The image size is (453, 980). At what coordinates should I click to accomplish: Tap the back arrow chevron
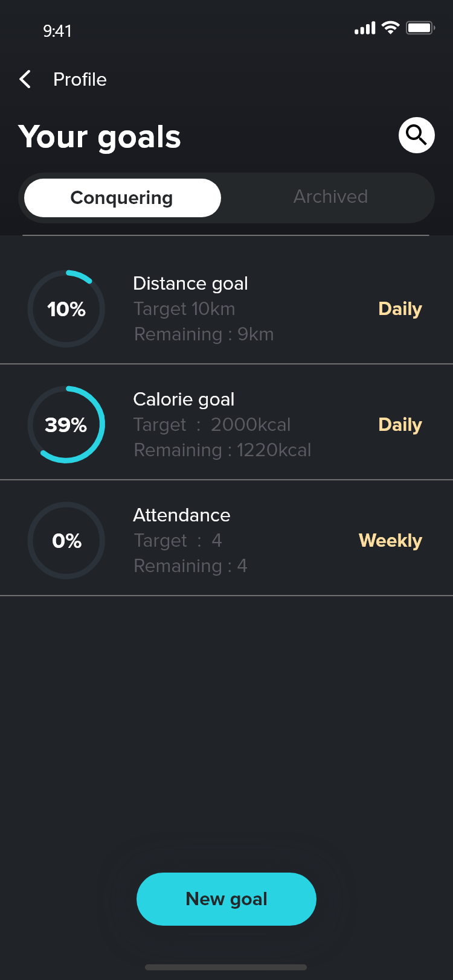coord(25,79)
